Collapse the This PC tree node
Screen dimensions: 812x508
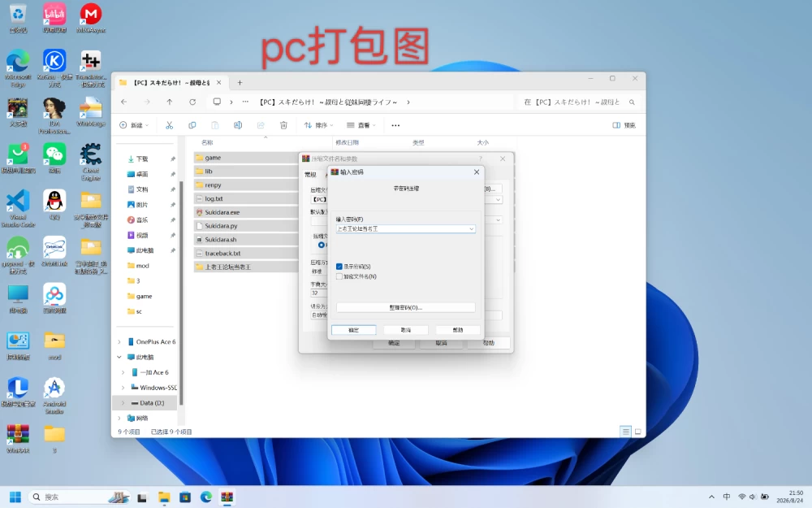tap(119, 357)
